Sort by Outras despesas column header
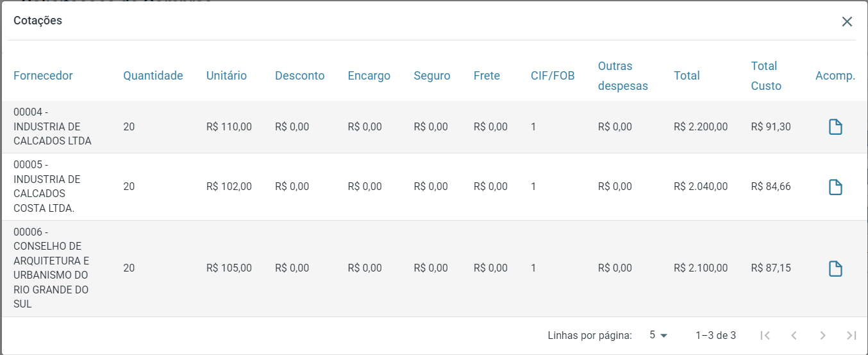This screenshot has height=355, width=868. [x=622, y=76]
